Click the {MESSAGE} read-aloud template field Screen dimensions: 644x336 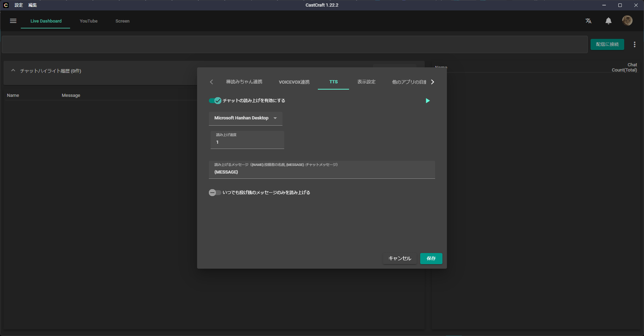click(322, 172)
